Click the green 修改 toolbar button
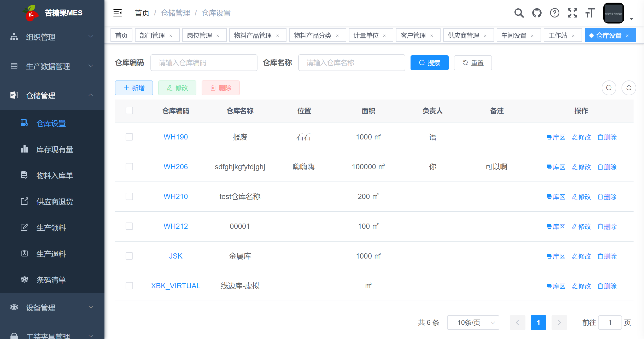The image size is (644, 339). [177, 88]
